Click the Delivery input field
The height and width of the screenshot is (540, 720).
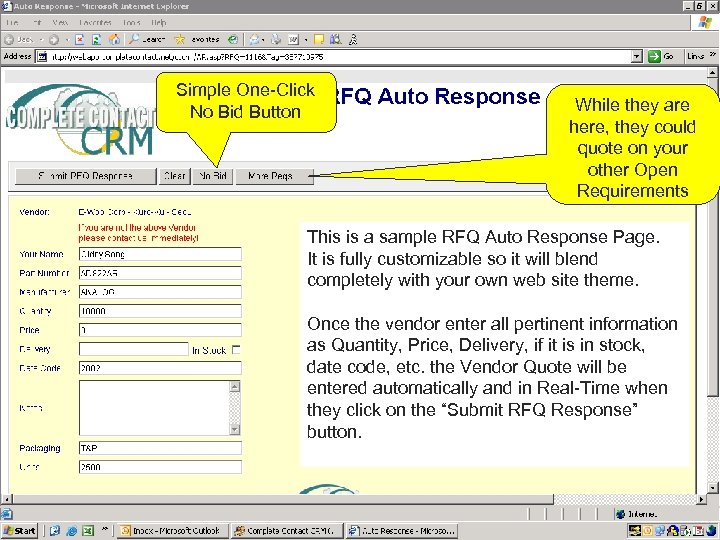click(134, 349)
